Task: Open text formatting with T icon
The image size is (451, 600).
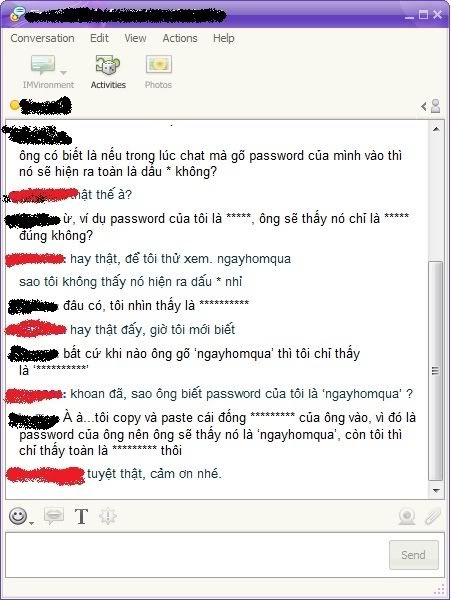Action: coord(81,516)
